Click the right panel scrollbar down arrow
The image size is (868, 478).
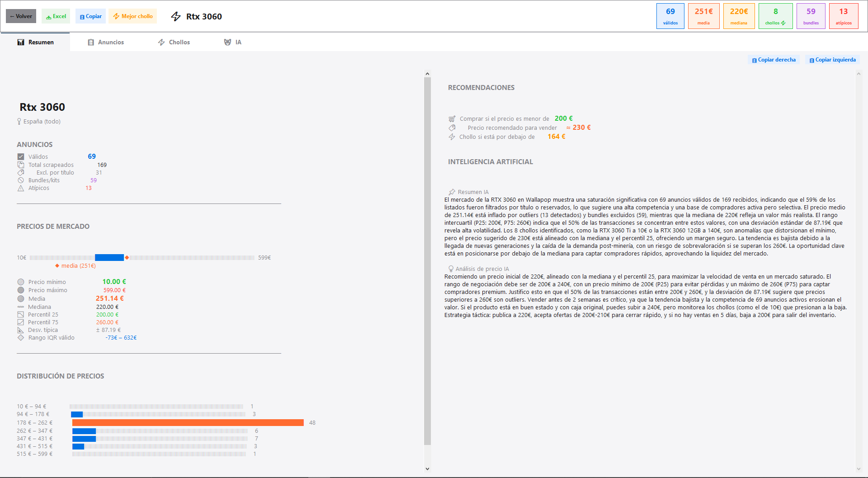(x=859, y=469)
